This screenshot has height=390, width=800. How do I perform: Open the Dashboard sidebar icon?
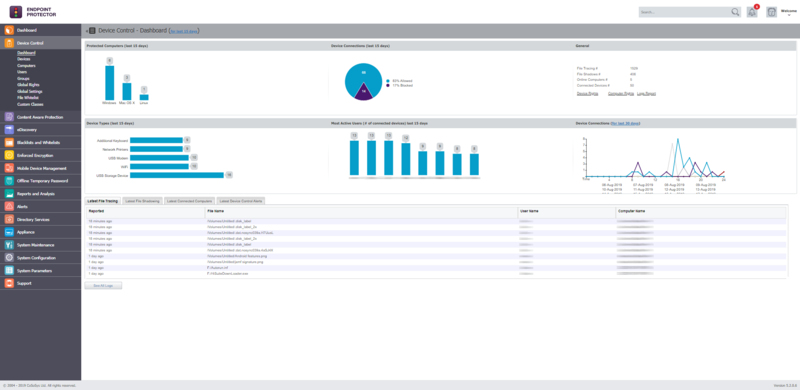click(x=9, y=30)
